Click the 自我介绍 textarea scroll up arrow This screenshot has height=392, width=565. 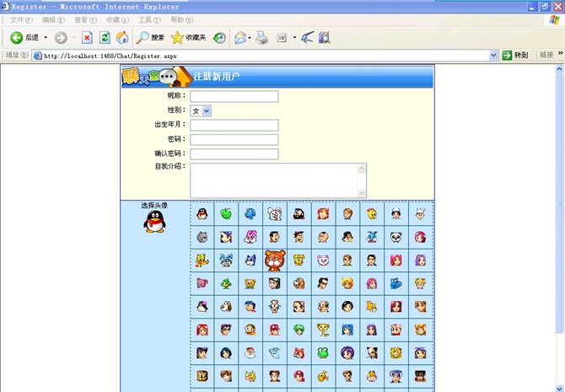coord(362,169)
